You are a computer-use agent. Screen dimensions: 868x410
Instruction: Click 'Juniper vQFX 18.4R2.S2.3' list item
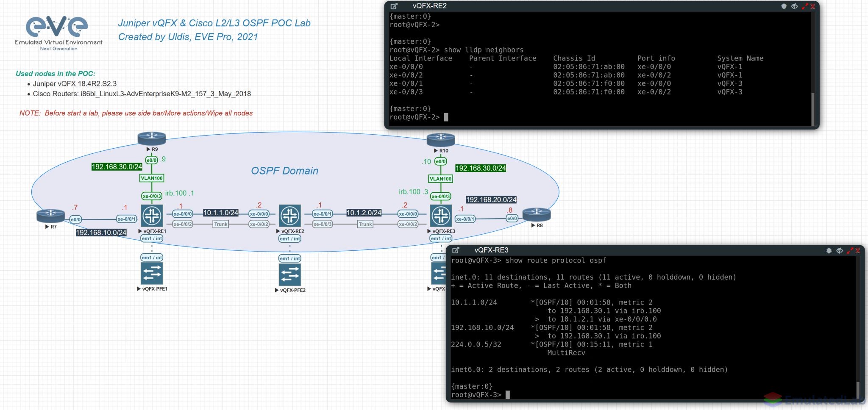coord(75,84)
